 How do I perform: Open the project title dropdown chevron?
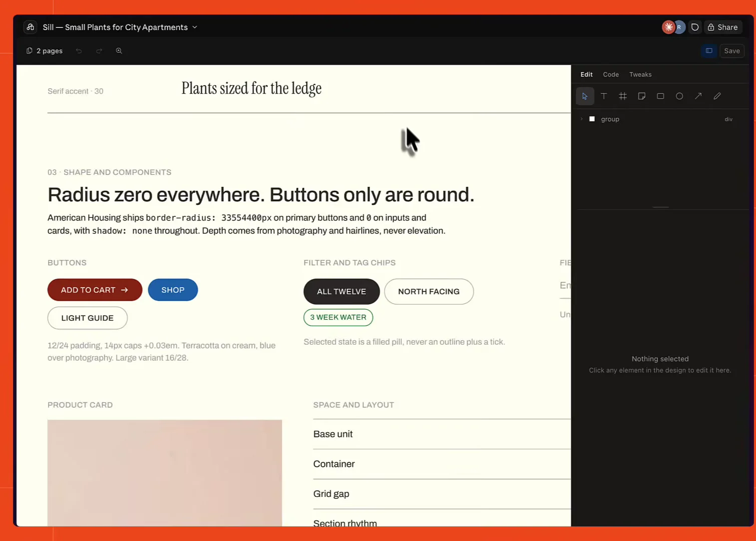(x=195, y=27)
